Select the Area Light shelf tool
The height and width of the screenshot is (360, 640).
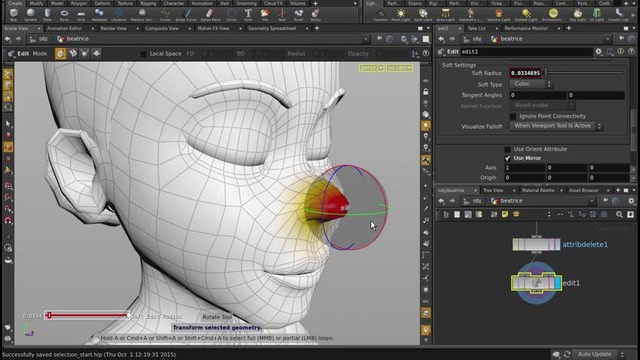[445, 15]
